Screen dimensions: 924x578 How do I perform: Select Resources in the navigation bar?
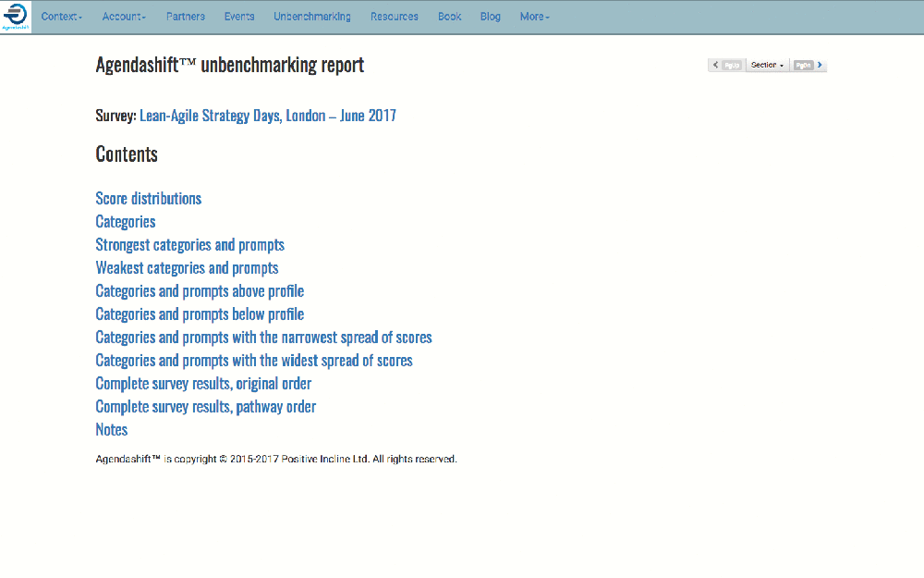(x=394, y=16)
